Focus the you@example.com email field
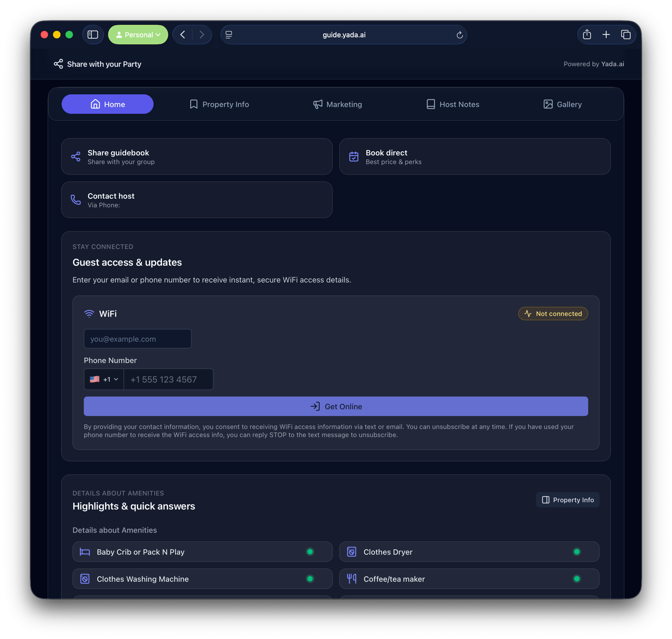This screenshot has width=672, height=639. pos(137,339)
